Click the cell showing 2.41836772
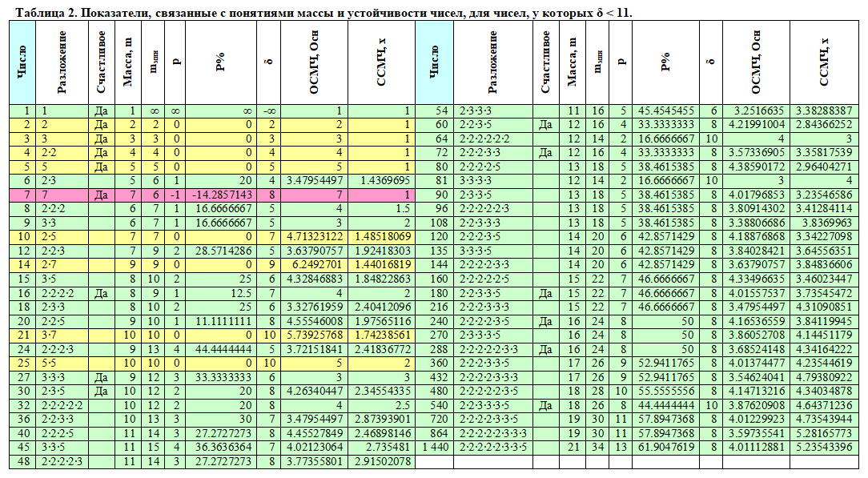Viewport: 868px width, 478px height. 381,349
